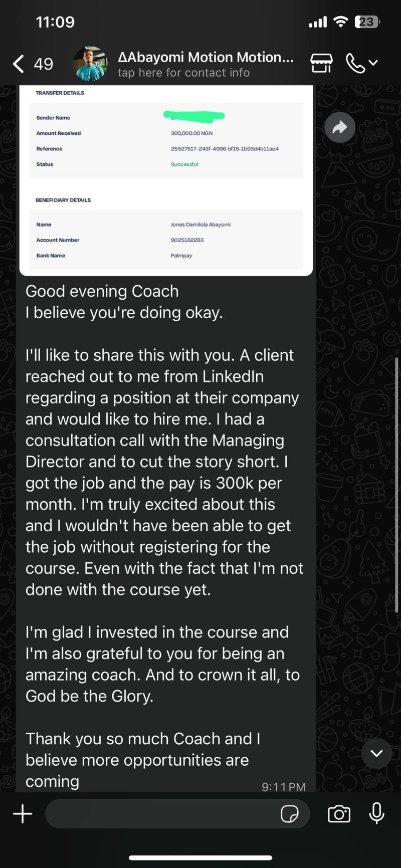Tap the battery indicator in status bar
Screen dimensions: 401x868
(367, 22)
